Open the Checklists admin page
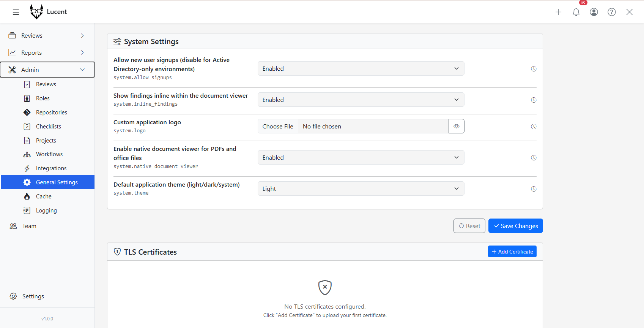 coord(48,127)
